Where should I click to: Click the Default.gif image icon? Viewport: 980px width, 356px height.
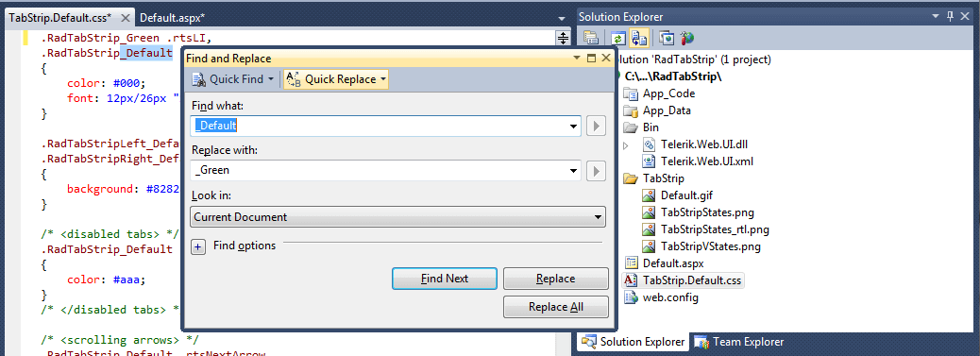click(x=650, y=195)
